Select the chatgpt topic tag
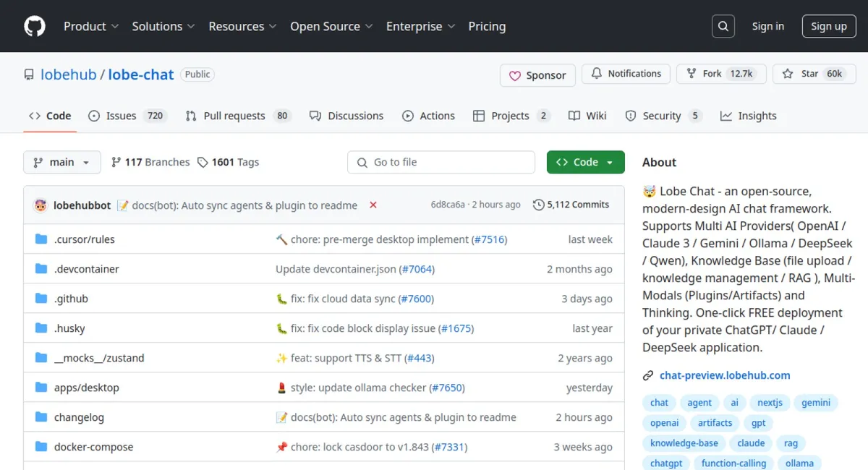868x470 pixels. (x=666, y=463)
